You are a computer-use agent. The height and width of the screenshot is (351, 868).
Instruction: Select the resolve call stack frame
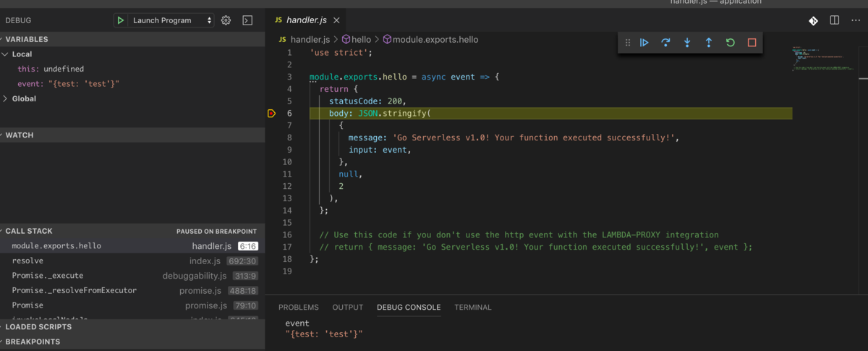coord(27,261)
